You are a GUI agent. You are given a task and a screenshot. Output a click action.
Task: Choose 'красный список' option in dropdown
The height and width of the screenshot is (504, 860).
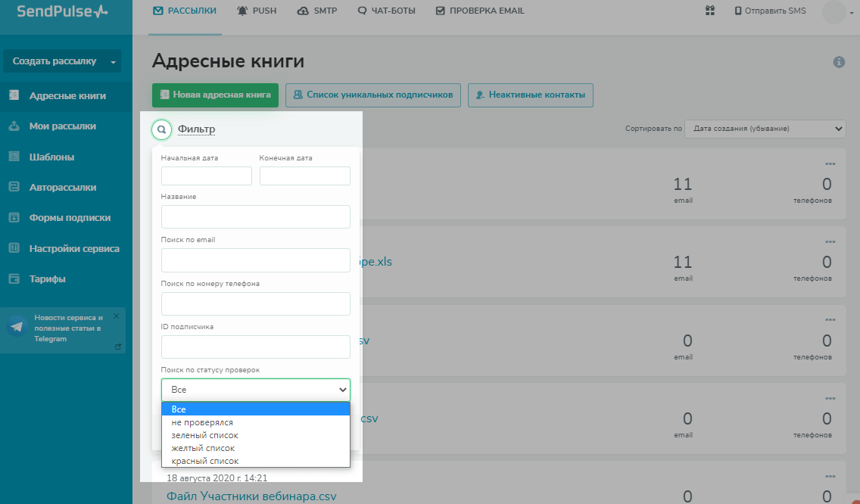(x=205, y=461)
